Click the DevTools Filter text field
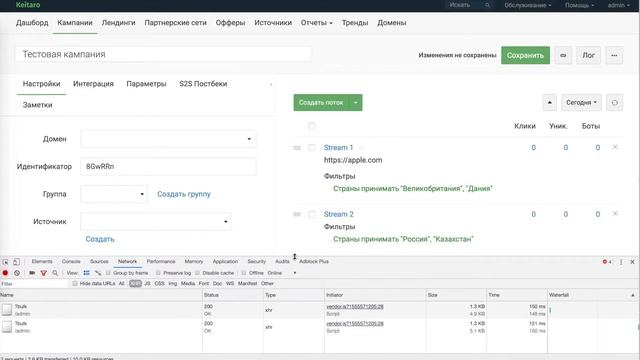The width and height of the screenshot is (640, 360). (x=34, y=284)
